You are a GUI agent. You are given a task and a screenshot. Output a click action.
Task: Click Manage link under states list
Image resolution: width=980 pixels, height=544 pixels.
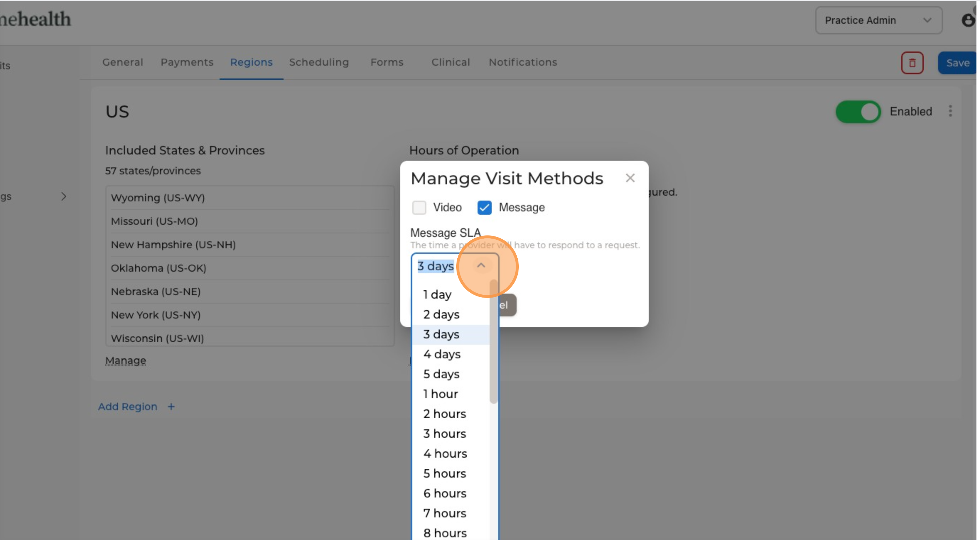(x=126, y=361)
